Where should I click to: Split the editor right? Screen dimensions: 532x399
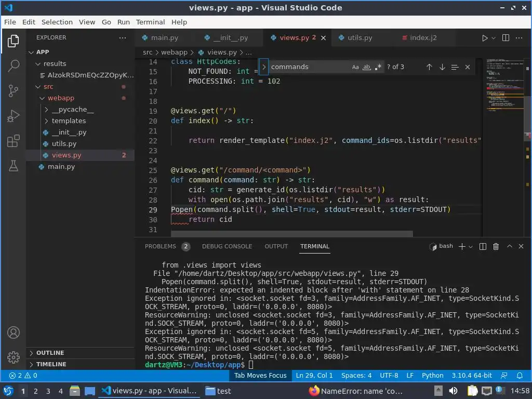[x=506, y=37]
